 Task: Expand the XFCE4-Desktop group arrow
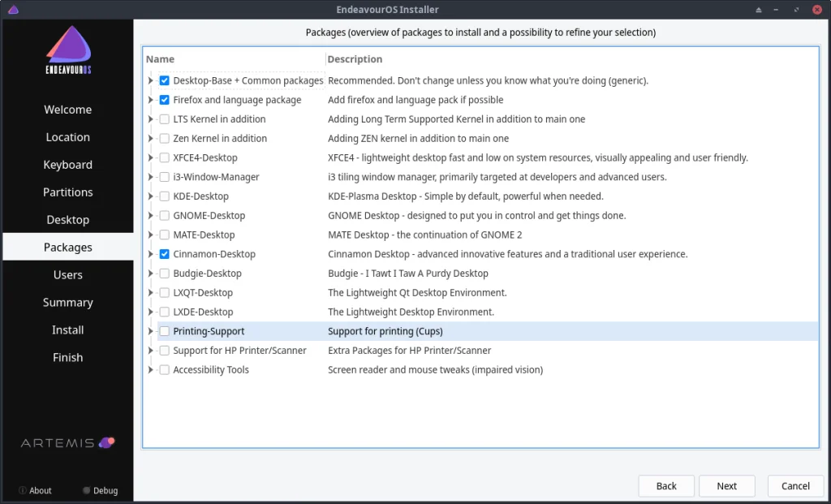[x=150, y=157]
